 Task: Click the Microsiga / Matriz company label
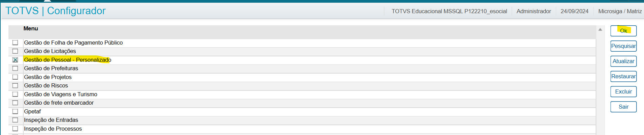(x=620, y=11)
